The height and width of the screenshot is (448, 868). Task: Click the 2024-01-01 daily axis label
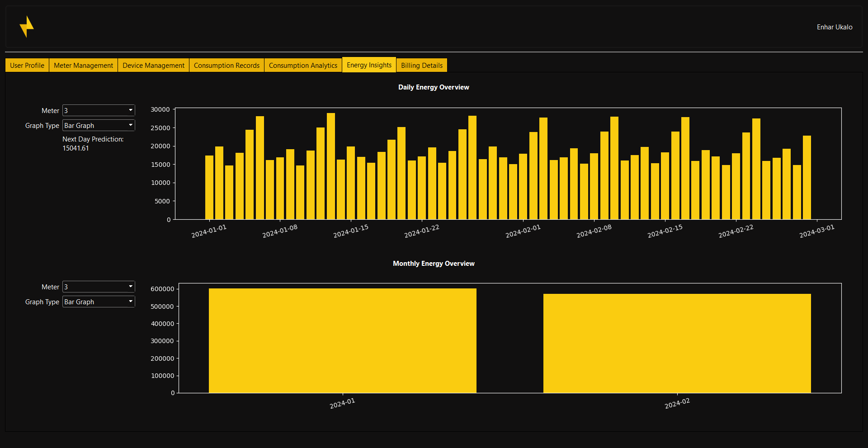point(209,231)
